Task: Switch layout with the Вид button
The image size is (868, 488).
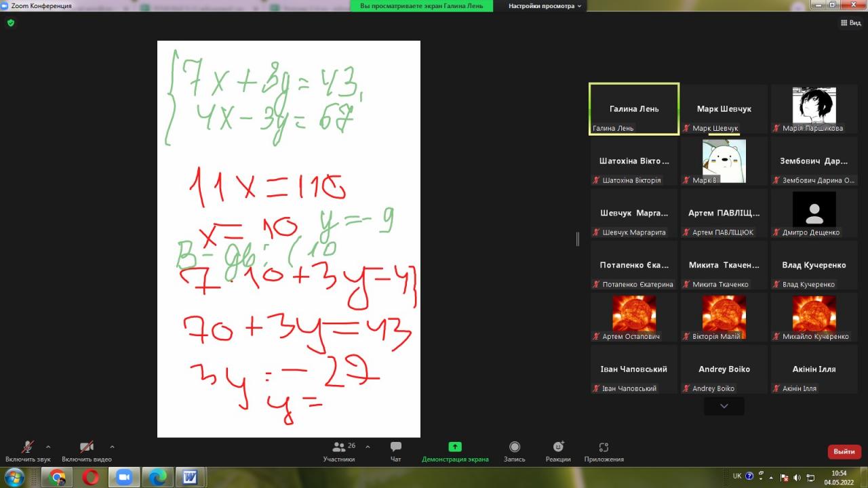Action: point(850,22)
